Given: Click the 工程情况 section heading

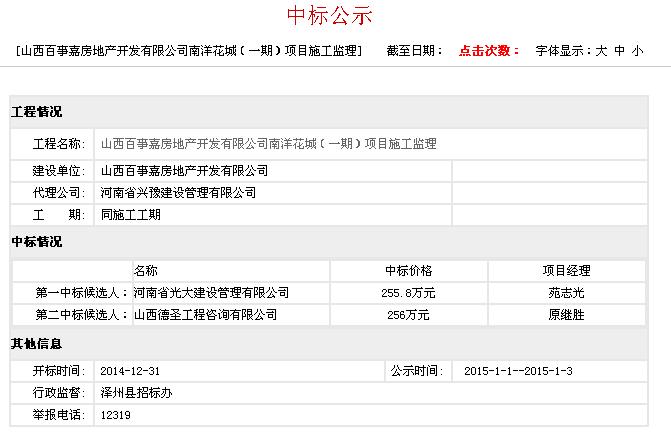Looking at the screenshot, I should [x=37, y=112].
